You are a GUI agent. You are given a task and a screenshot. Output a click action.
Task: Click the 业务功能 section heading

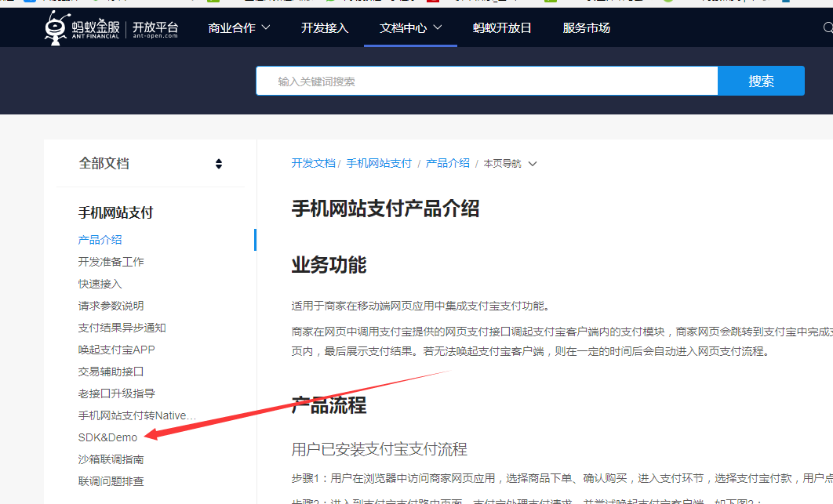[329, 264]
